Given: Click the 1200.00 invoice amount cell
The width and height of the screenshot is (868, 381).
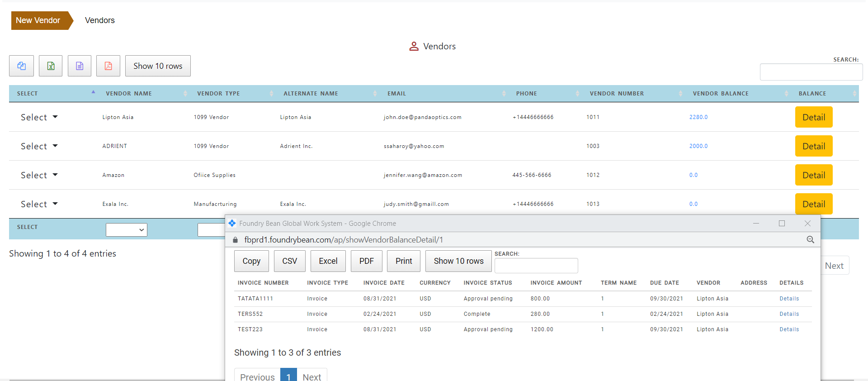Looking at the screenshot, I should point(542,329).
